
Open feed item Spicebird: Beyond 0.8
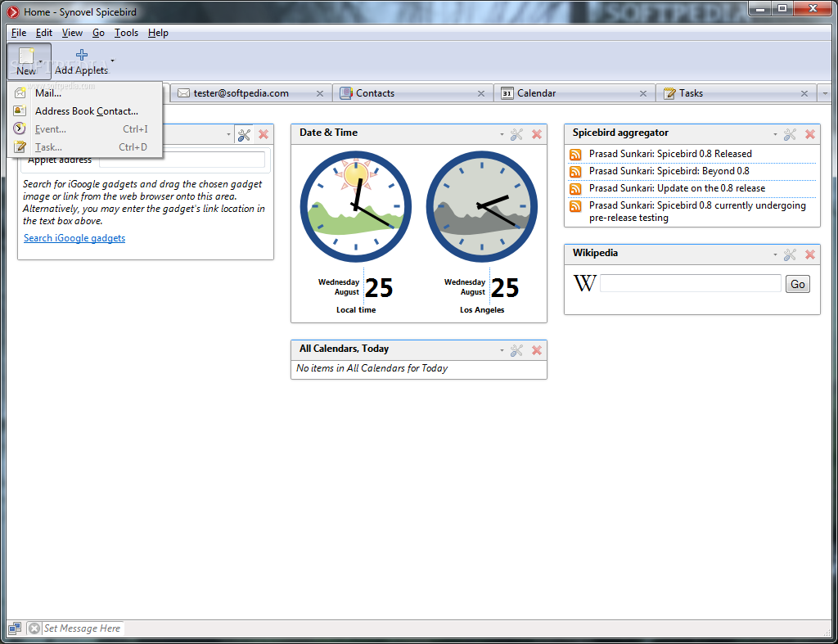tap(669, 171)
